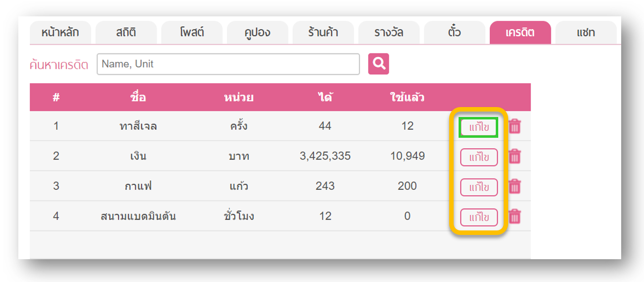Viewport: 644px width, 282px height.
Task: Go to the คูปอง tab
Action: click(258, 33)
